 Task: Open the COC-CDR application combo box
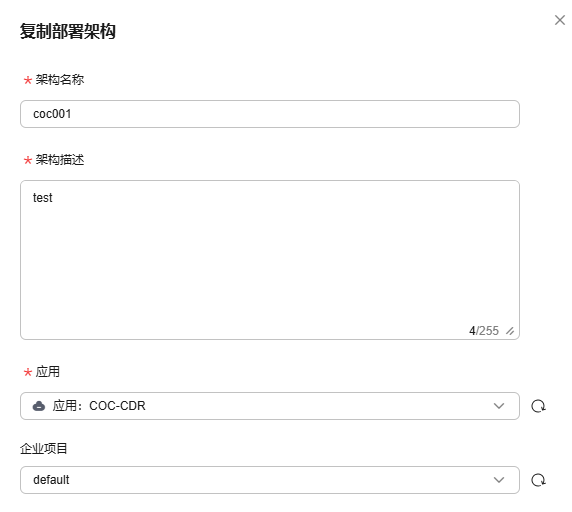tap(270, 406)
